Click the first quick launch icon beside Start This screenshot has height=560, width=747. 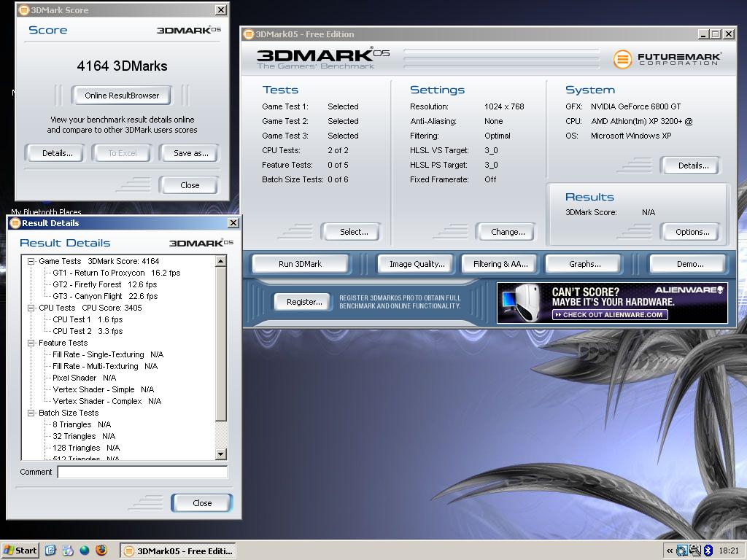pyautogui.click(x=50, y=551)
